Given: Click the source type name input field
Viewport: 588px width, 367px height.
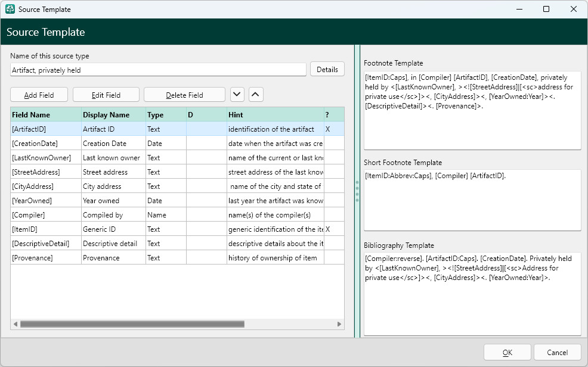Looking at the screenshot, I should [x=158, y=70].
